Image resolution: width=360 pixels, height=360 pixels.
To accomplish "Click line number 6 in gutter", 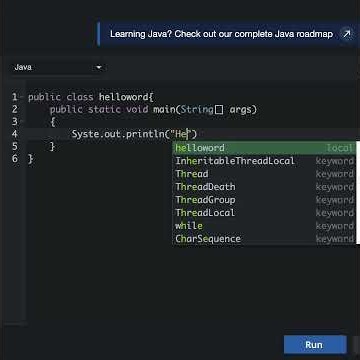I will click(x=14, y=159).
